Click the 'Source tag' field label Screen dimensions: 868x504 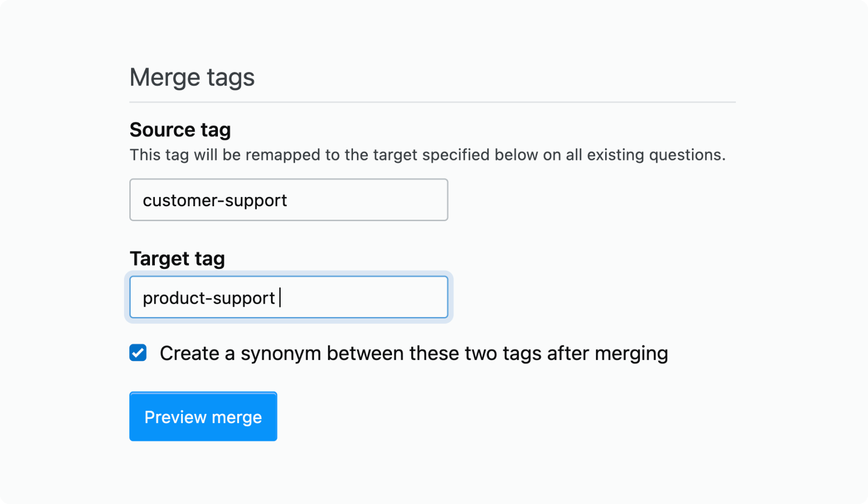point(180,130)
